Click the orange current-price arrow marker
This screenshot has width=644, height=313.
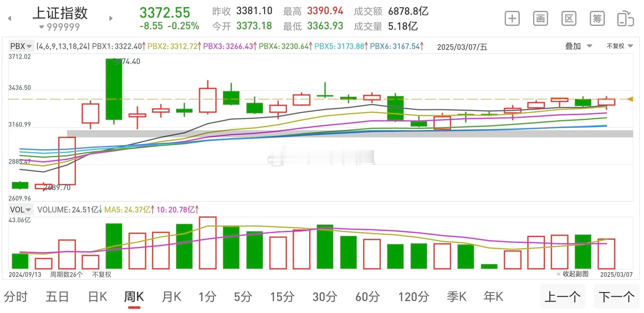(x=630, y=99)
